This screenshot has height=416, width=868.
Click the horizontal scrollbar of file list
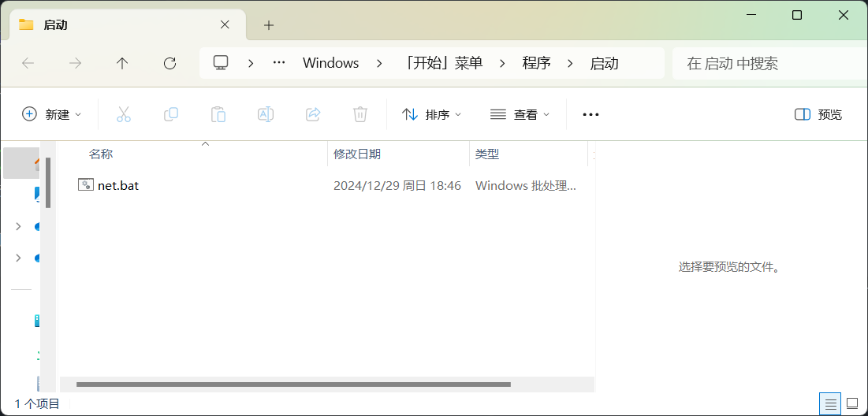293,384
